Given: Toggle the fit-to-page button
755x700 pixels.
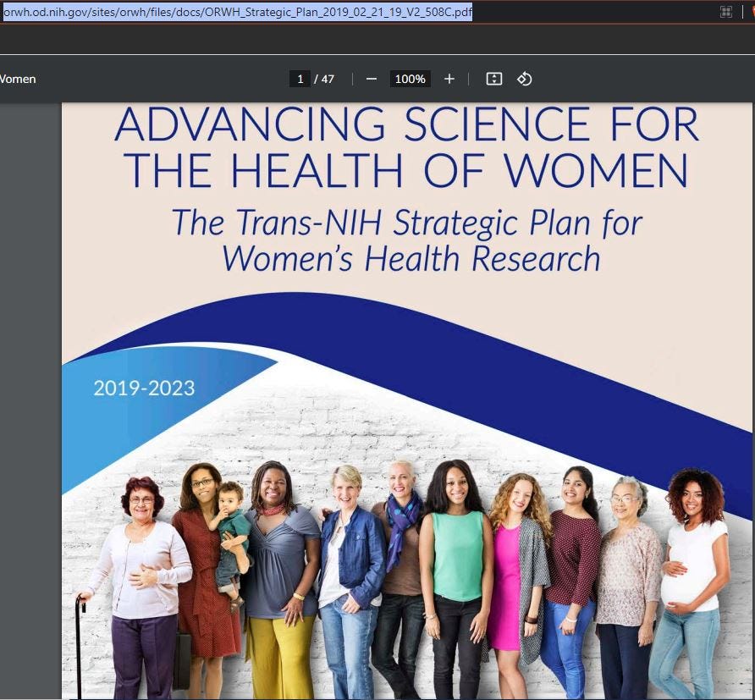Looking at the screenshot, I should [494, 79].
